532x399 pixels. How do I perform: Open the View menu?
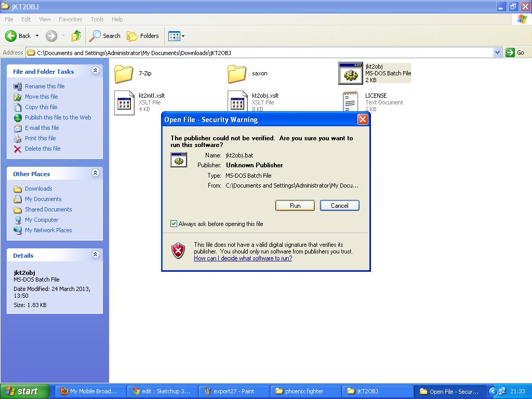pos(45,19)
